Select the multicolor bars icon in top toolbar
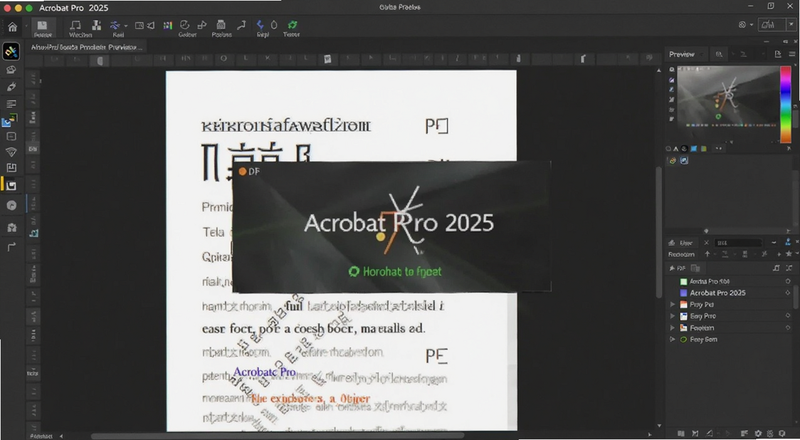This screenshot has width=800, height=440. pos(167,26)
